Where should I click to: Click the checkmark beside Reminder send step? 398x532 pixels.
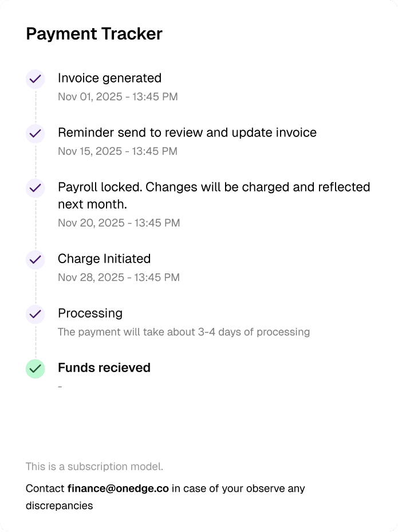[36, 134]
